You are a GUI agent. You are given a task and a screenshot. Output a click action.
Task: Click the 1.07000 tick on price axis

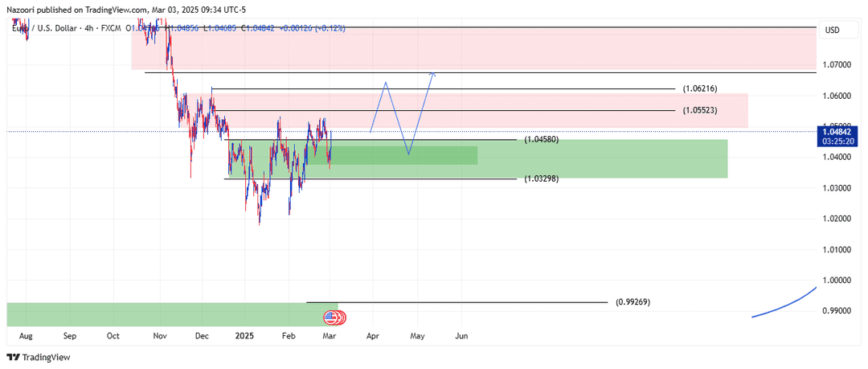(837, 65)
